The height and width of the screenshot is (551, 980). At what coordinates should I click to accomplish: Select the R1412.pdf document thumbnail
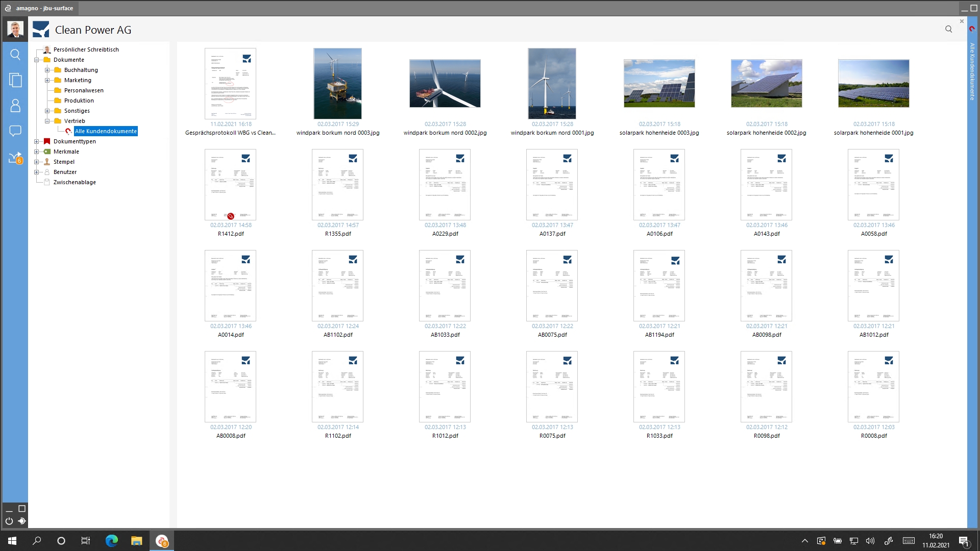[x=230, y=185]
